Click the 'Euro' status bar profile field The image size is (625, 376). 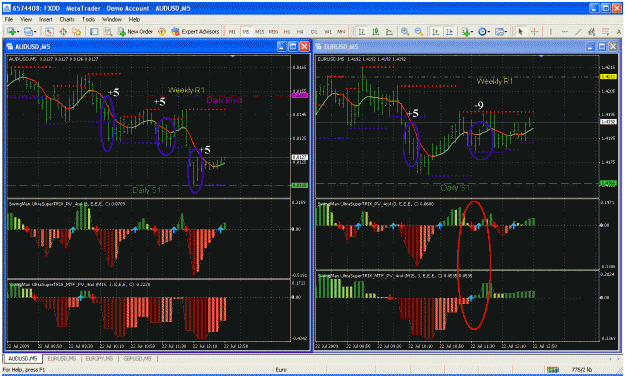tap(281, 370)
